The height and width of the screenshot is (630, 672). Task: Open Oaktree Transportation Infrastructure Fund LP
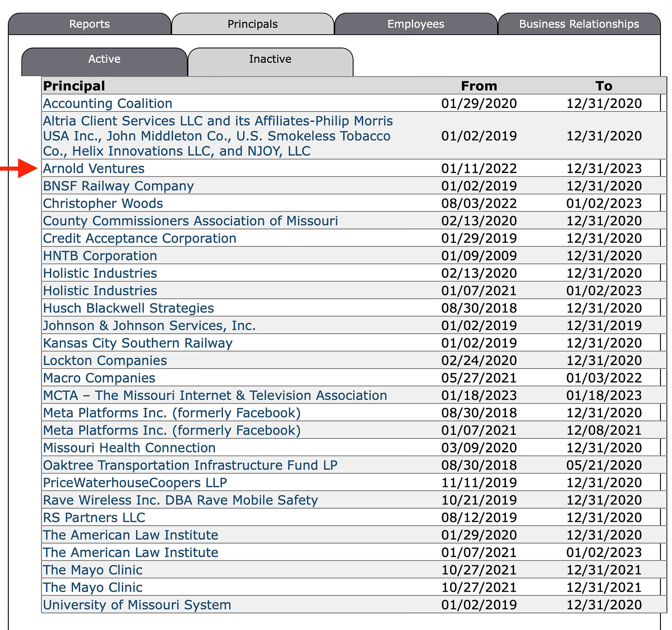pyautogui.click(x=190, y=465)
